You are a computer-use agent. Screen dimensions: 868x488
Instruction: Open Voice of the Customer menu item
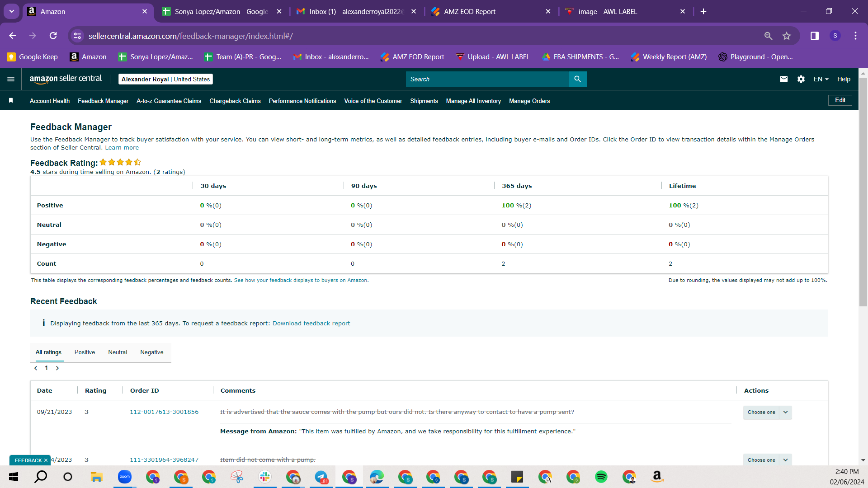click(x=373, y=101)
